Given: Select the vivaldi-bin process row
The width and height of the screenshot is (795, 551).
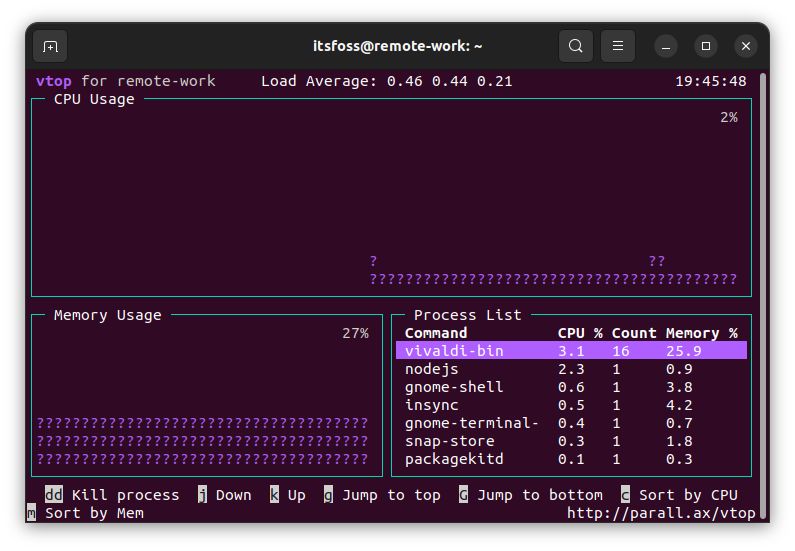Looking at the screenshot, I should (x=571, y=351).
